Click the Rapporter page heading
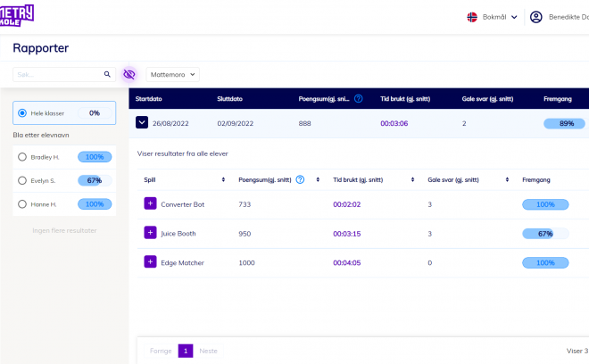The height and width of the screenshot is (364, 589). tap(40, 48)
